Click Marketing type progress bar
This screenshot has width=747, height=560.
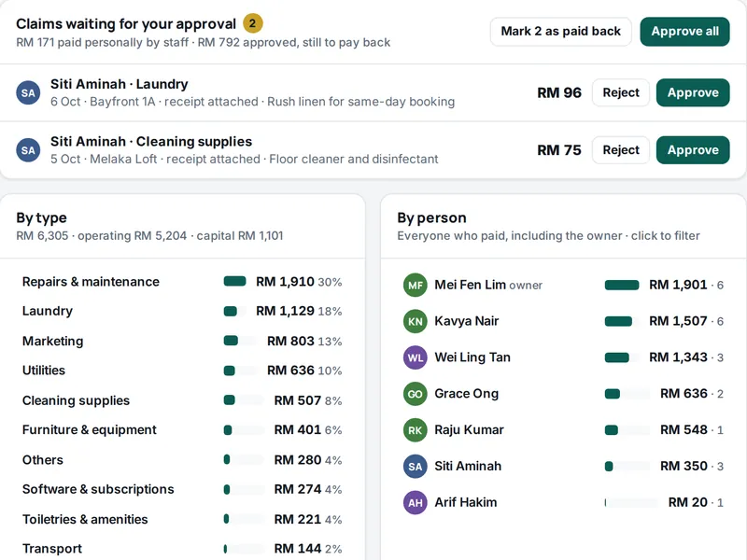(239, 341)
